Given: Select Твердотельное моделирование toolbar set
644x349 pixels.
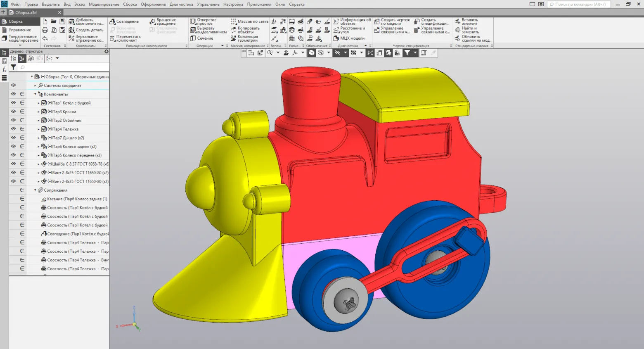Looking at the screenshot, I should [x=20, y=38].
